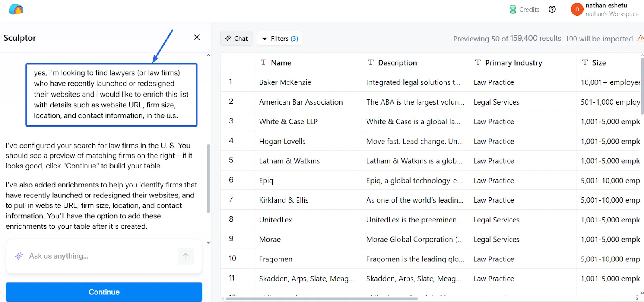Click the chat scroll up arrow
644x302 pixels.
tap(208, 55)
